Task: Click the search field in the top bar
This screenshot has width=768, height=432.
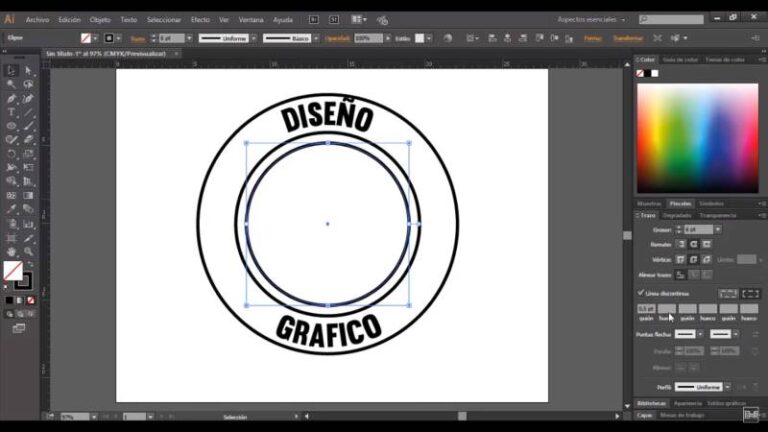Action: point(671,20)
